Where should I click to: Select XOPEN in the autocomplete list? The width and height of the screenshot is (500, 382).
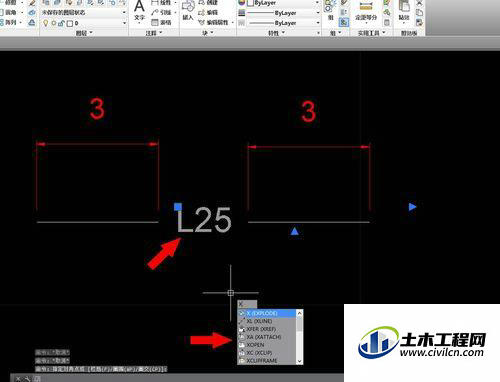click(x=266, y=345)
